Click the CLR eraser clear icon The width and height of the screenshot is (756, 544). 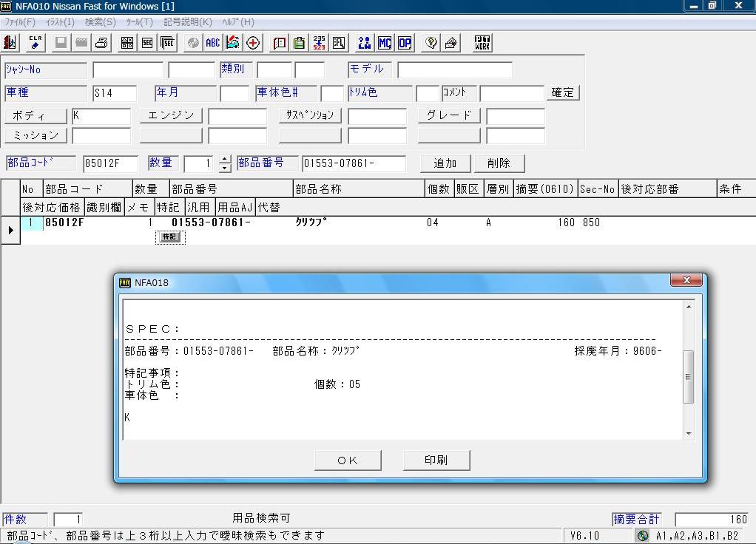(x=36, y=43)
